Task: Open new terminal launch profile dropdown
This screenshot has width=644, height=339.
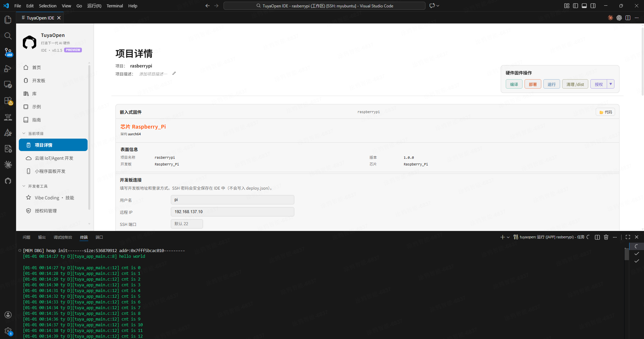Action: coord(508,237)
